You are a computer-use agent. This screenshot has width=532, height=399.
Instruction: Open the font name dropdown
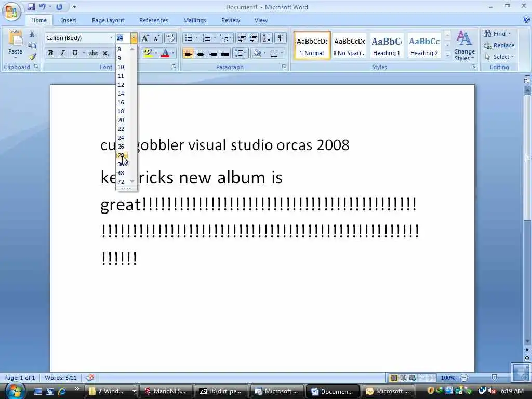(111, 38)
